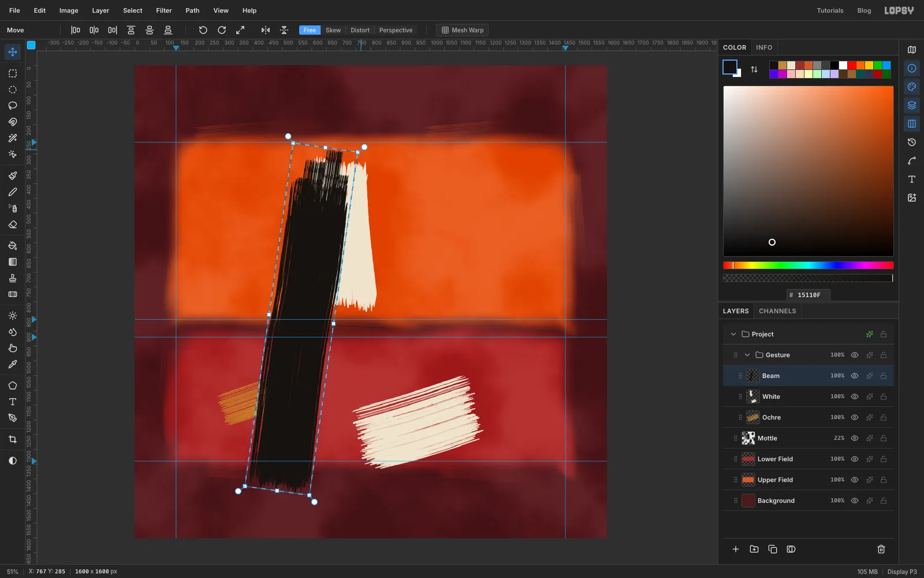Switch to the Channels tab
The image size is (924, 578).
click(777, 311)
